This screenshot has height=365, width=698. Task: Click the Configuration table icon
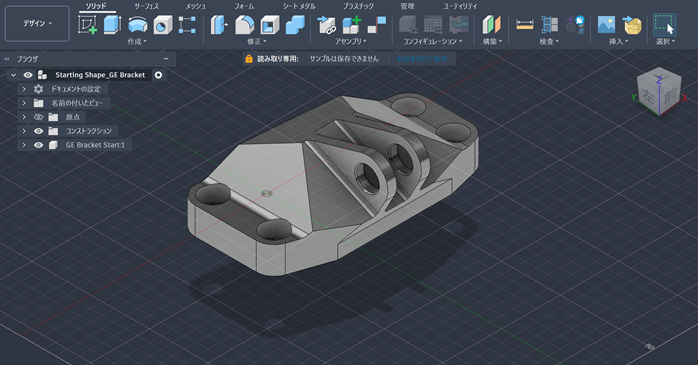point(433,24)
